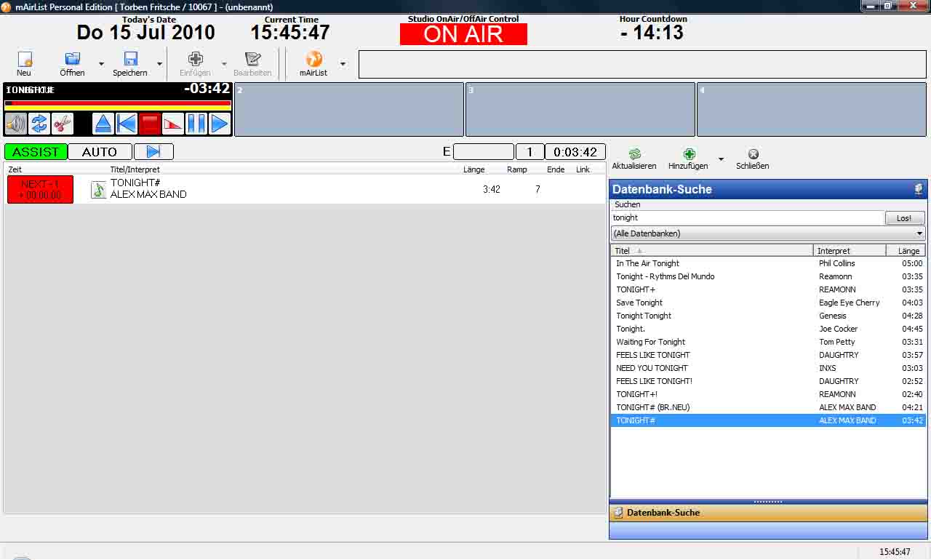Click the item count box showing 1
The image size is (931, 560).
click(x=530, y=152)
